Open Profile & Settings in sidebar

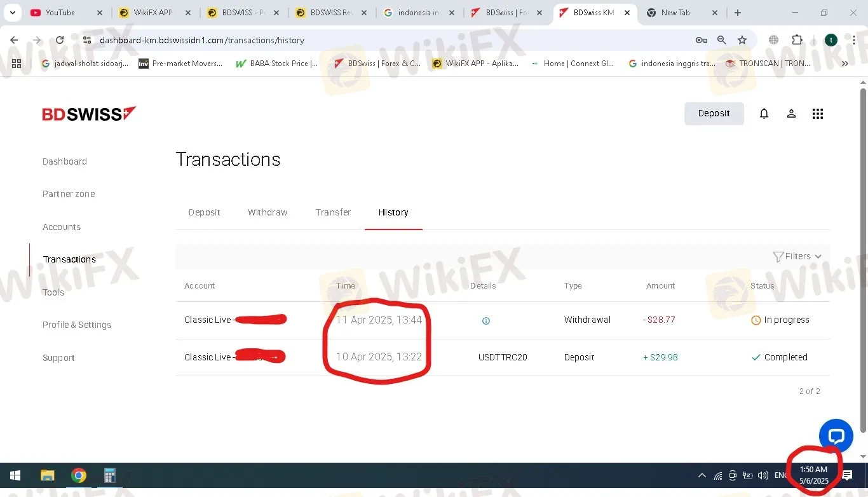(x=77, y=325)
